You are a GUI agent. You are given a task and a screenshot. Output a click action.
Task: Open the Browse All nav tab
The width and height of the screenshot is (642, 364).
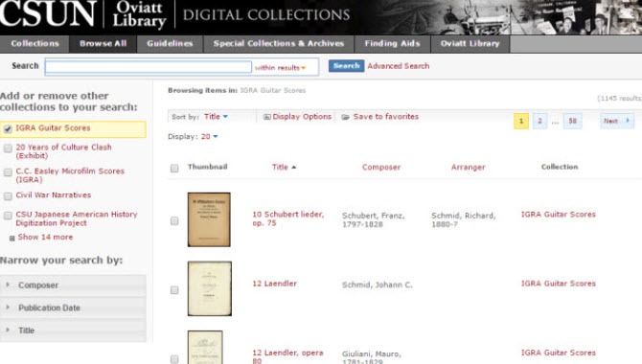[103, 44]
